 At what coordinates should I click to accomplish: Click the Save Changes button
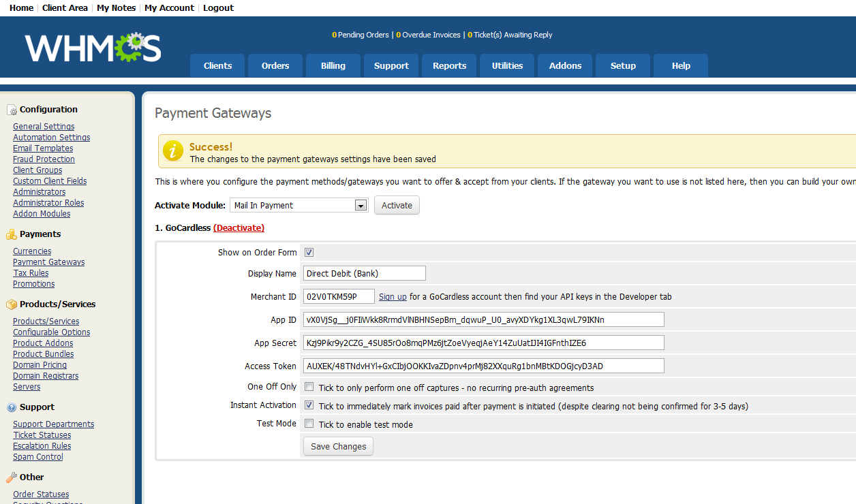click(x=338, y=447)
